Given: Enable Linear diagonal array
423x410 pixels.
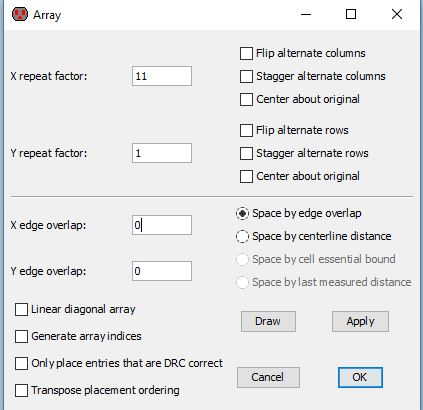Looking at the screenshot, I should (21, 309).
